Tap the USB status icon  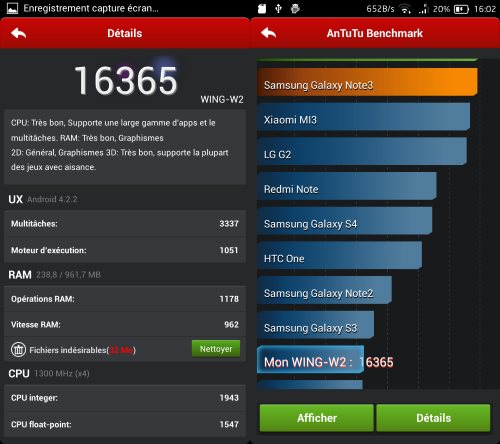(x=278, y=9)
